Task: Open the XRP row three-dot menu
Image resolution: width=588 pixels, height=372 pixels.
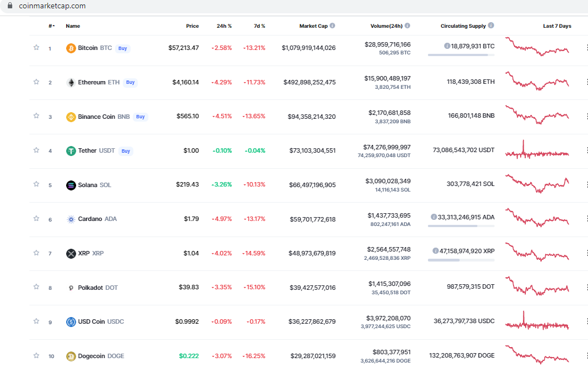Action: click(586, 253)
